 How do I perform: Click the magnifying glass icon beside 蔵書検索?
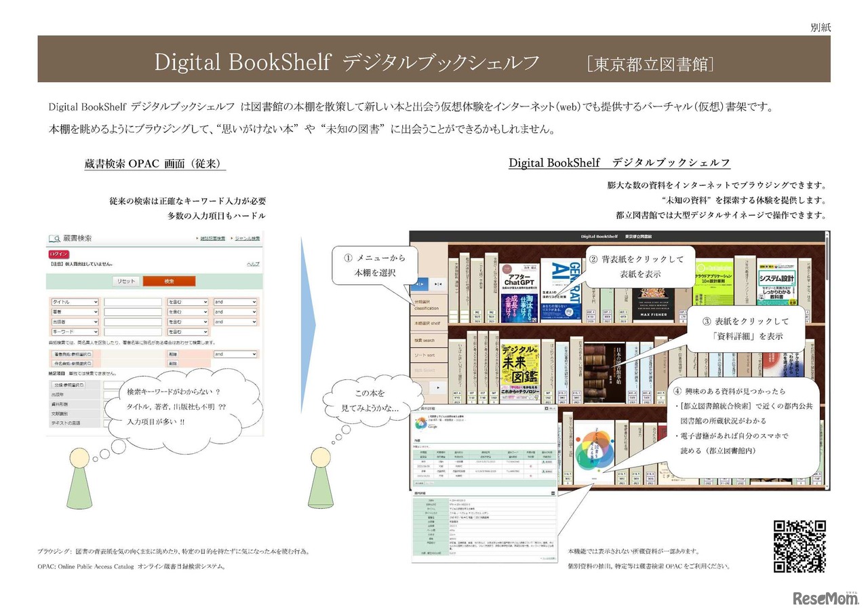point(55,238)
